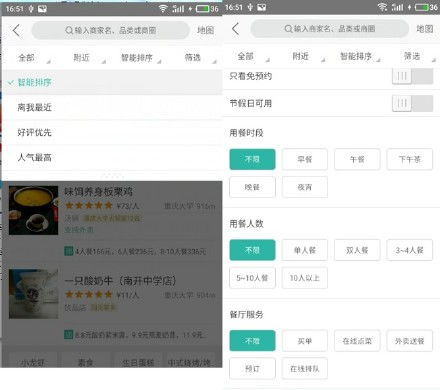Focus search field on left screen
Screen dimensions: 440x390
[111, 30]
